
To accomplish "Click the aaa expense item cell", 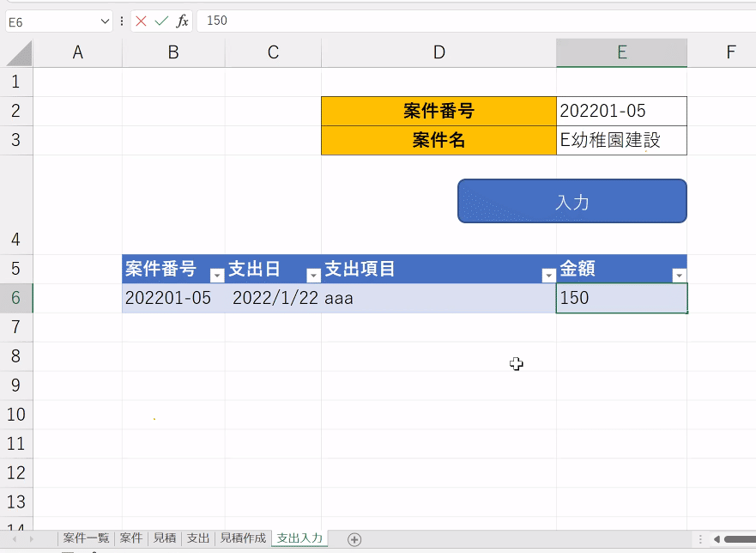I will click(x=438, y=298).
